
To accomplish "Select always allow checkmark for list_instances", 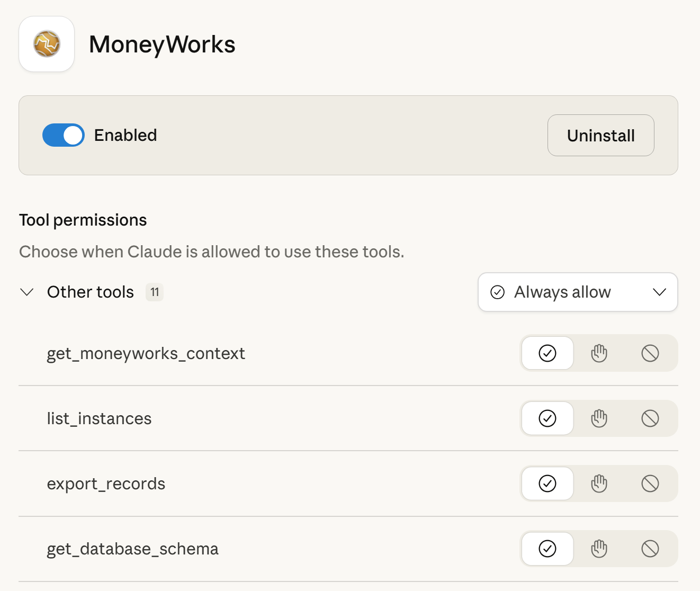I will pos(548,418).
